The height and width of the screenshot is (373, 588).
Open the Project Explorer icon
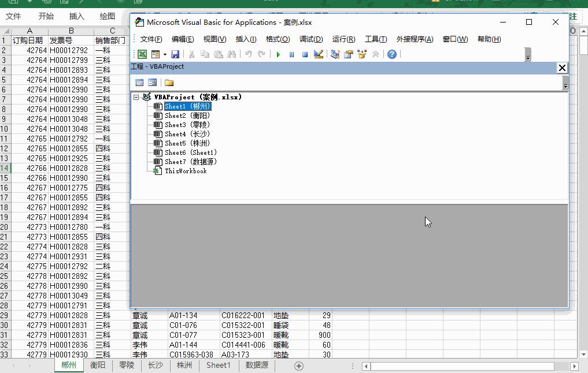[x=335, y=54]
